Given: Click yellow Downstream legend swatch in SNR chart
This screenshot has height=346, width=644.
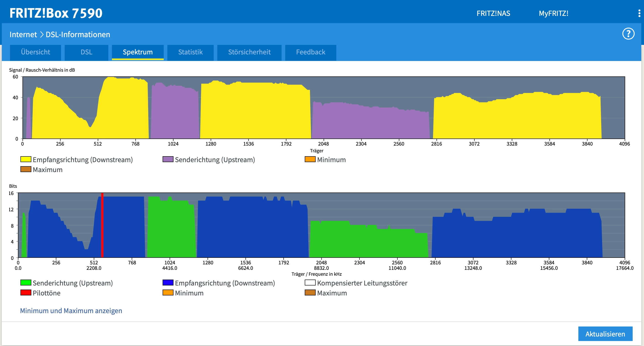Looking at the screenshot, I should point(26,159).
